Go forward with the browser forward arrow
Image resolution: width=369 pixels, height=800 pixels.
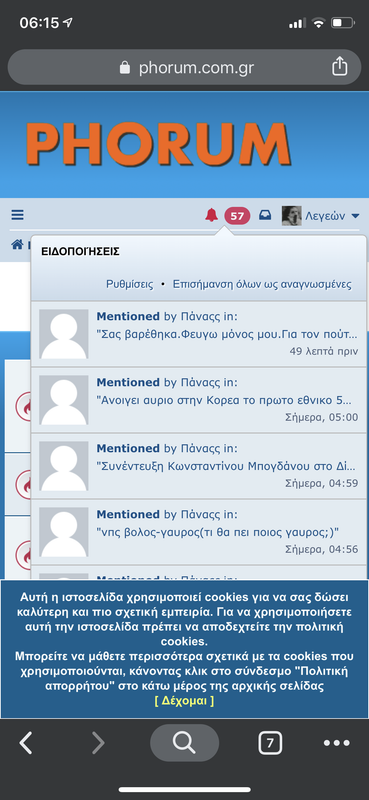coord(98,743)
